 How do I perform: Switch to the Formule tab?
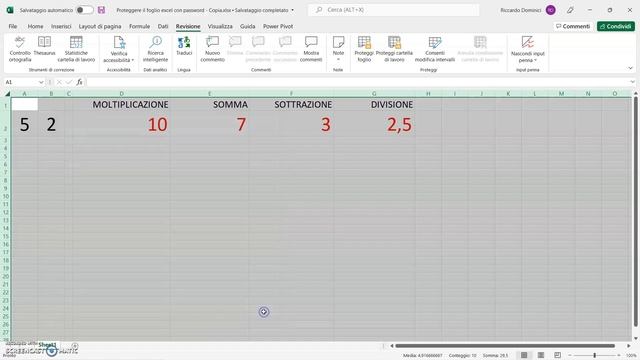(x=140, y=26)
